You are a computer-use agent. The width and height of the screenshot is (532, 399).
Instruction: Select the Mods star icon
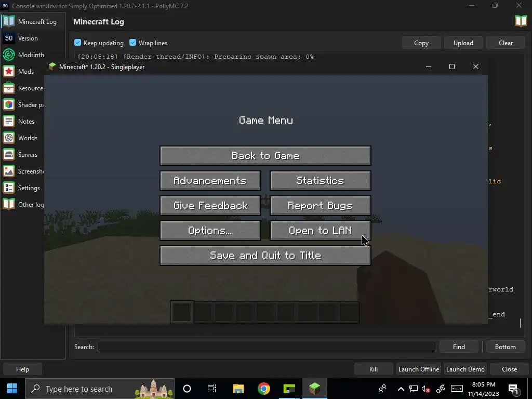(x=9, y=71)
